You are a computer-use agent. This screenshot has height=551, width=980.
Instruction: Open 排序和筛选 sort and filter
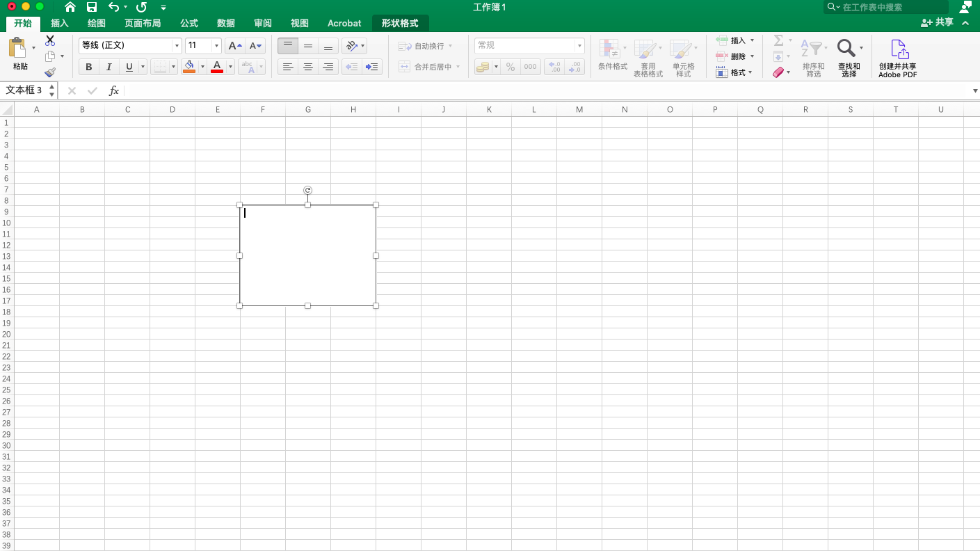click(813, 56)
